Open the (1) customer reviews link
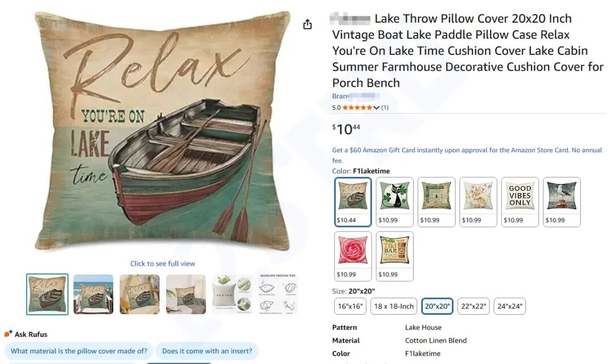The image size is (612, 364). pyautogui.click(x=385, y=108)
